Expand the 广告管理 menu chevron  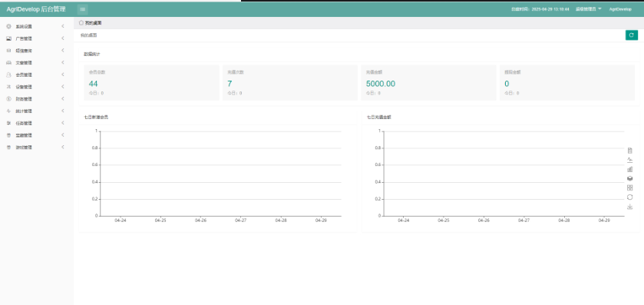tap(63, 38)
